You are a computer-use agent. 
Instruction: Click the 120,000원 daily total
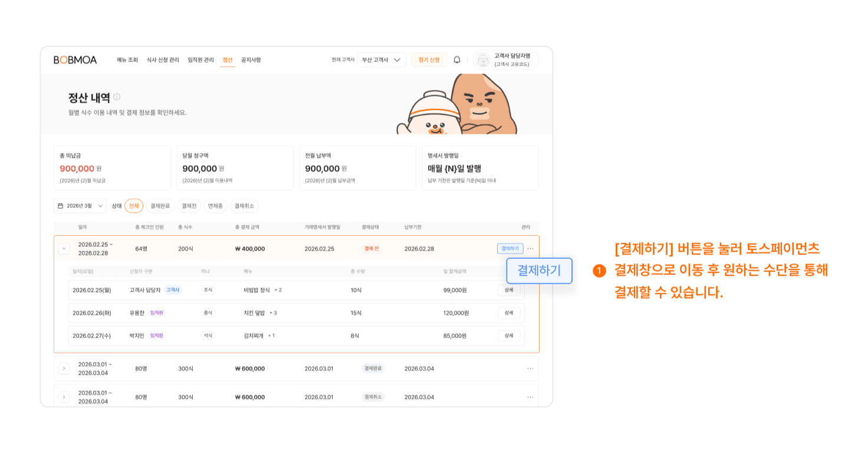click(x=455, y=313)
